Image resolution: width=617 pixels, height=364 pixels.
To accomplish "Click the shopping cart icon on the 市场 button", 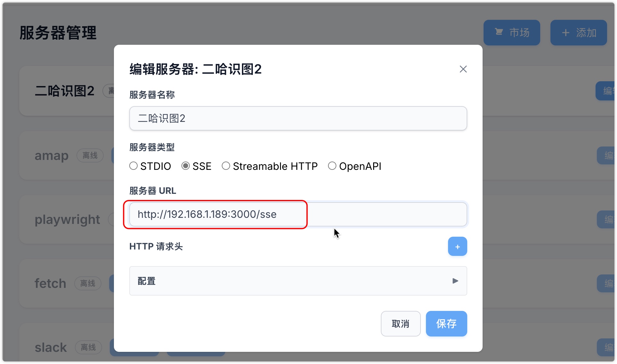I will [499, 32].
